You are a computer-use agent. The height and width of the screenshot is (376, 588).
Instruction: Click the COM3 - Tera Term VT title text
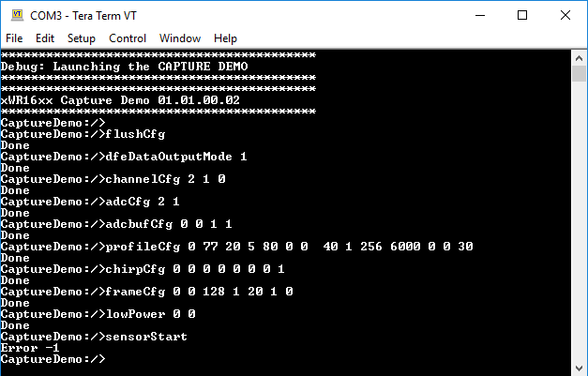click(83, 16)
